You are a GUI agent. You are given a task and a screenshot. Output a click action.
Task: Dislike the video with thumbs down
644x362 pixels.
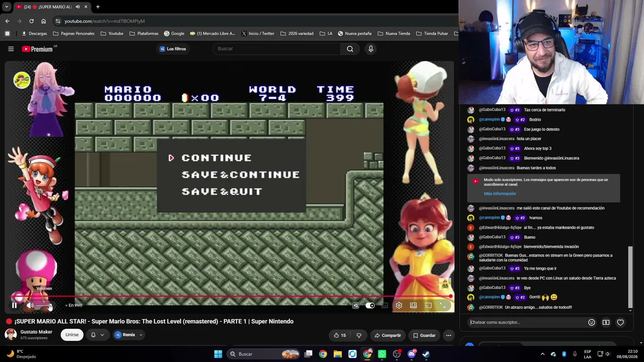[359, 335]
